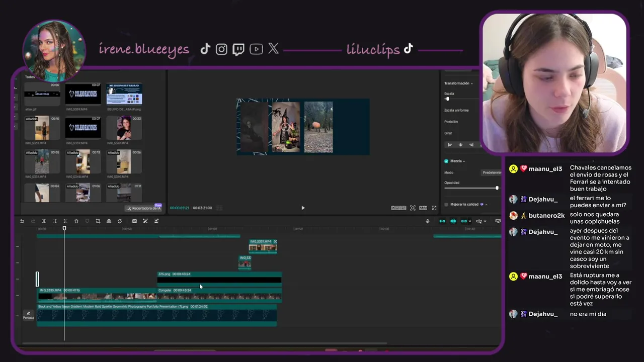The width and height of the screenshot is (644, 362).
Task: Open the Recortadora de IA tool
Action: 143,208
